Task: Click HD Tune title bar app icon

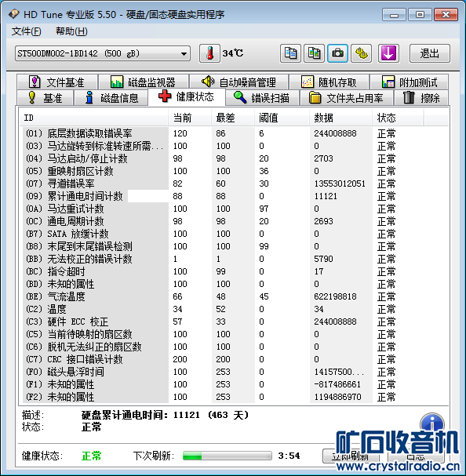Action: (14, 14)
